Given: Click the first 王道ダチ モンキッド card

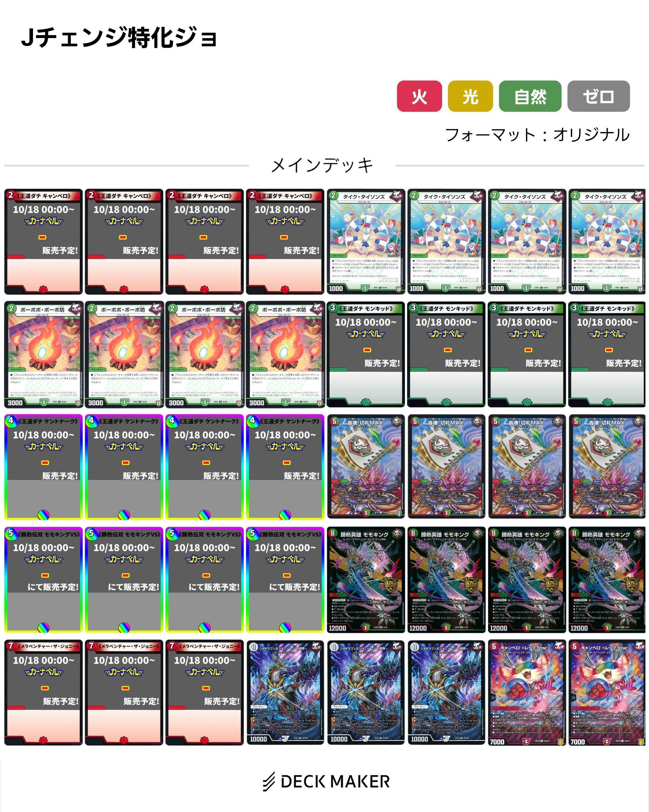Looking at the screenshot, I should tap(365, 354).
